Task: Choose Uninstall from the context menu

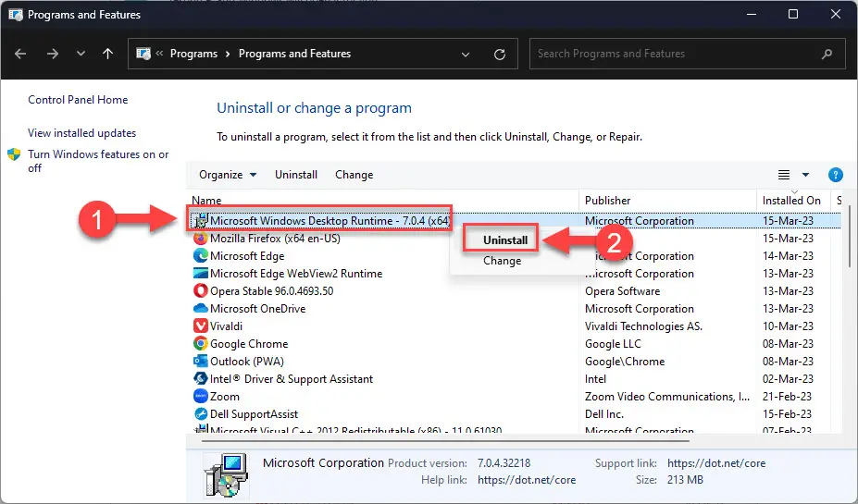Action: click(x=505, y=240)
